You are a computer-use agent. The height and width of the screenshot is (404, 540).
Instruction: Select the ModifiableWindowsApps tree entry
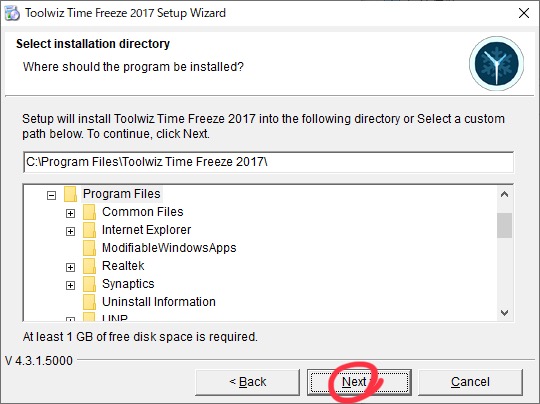click(169, 248)
